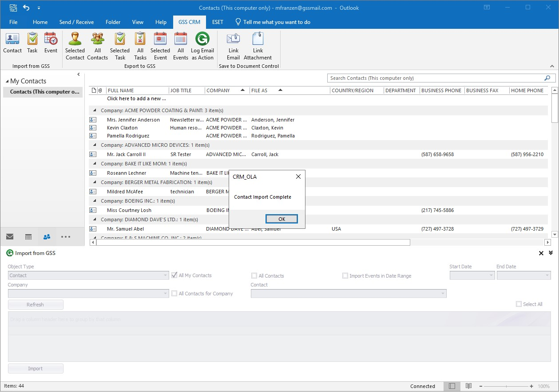Switch to the Send / Receive tab
The height and width of the screenshot is (392, 559).
(x=76, y=22)
